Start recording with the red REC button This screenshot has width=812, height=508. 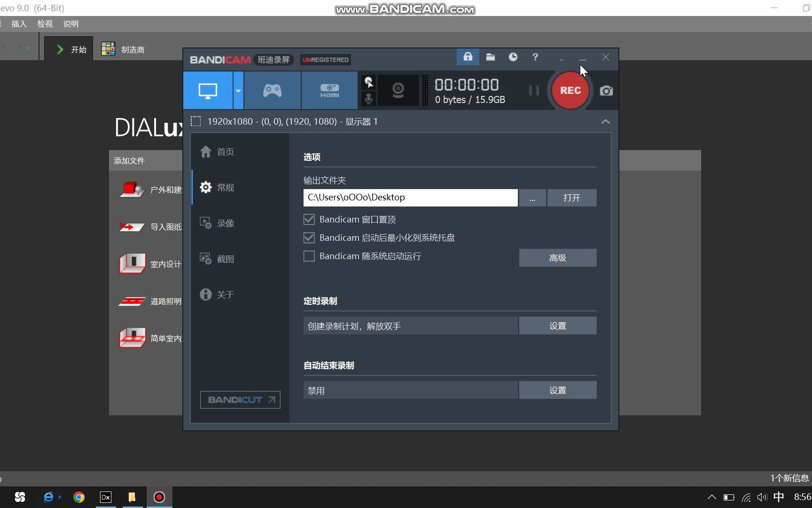coord(570,90)
